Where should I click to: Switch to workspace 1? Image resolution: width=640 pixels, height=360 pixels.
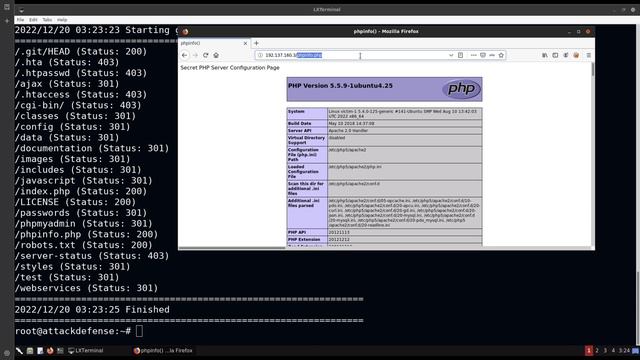[589, 351]
